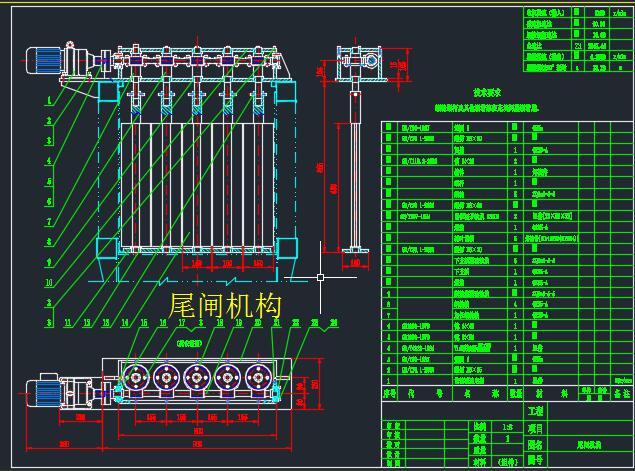Select the 5000 overall width dimension

197,444
